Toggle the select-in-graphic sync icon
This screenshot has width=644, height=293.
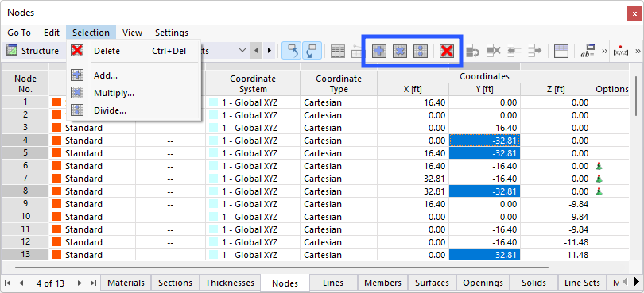tap(312, 51)
